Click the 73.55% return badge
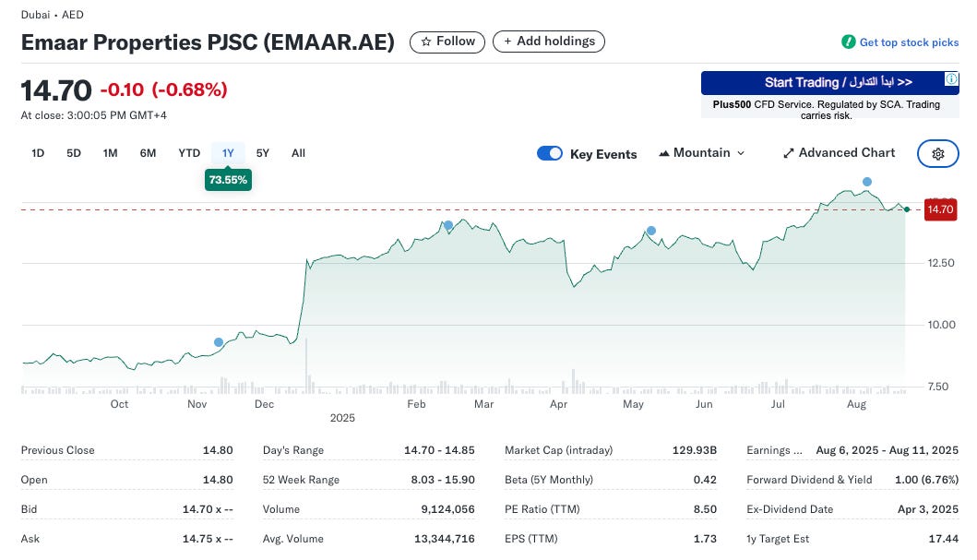The width and height of the screenshot is (977, 560). point(228,180)
